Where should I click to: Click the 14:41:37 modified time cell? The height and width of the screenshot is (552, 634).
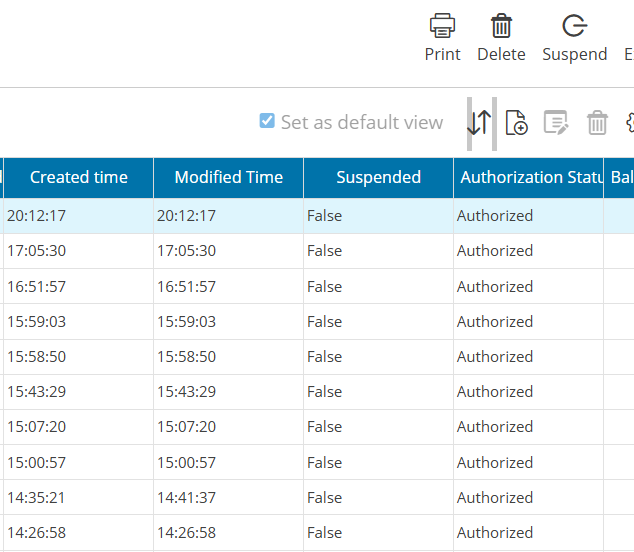point(186,498)
